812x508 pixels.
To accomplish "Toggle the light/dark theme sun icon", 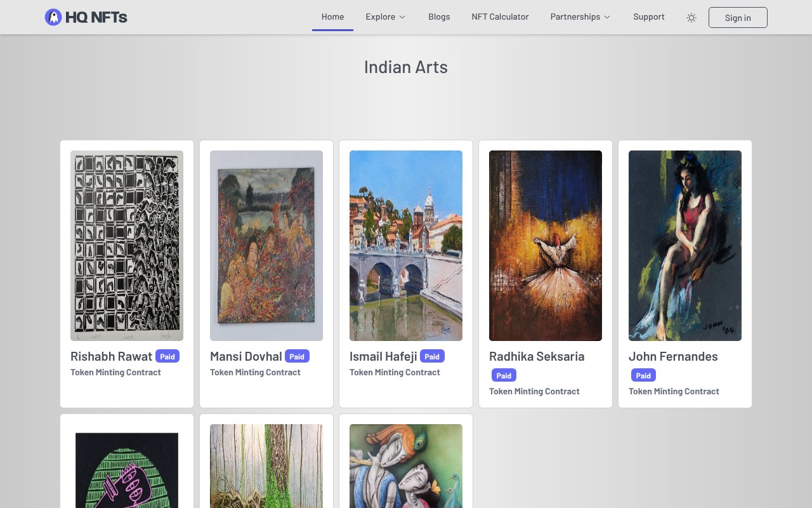I will click(691, 18).
